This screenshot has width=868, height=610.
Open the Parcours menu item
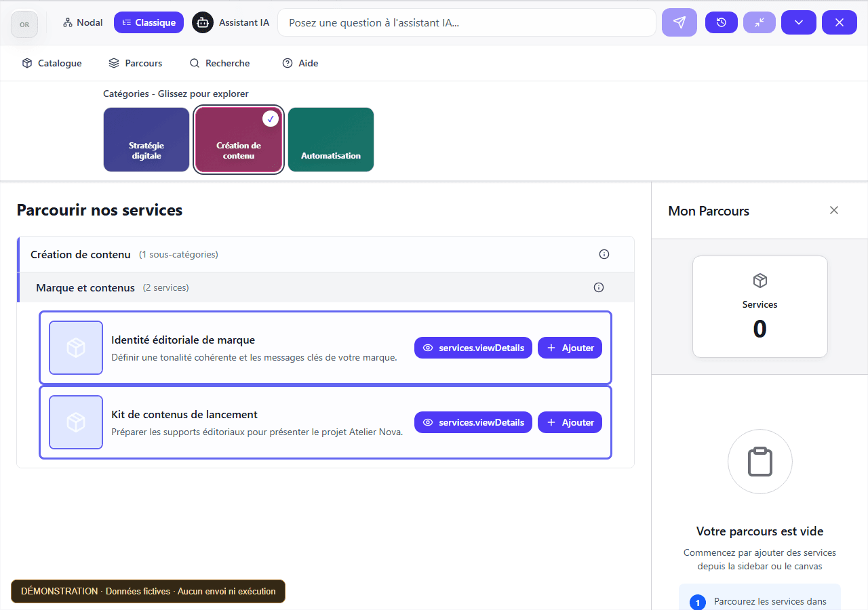coord(136,63)
